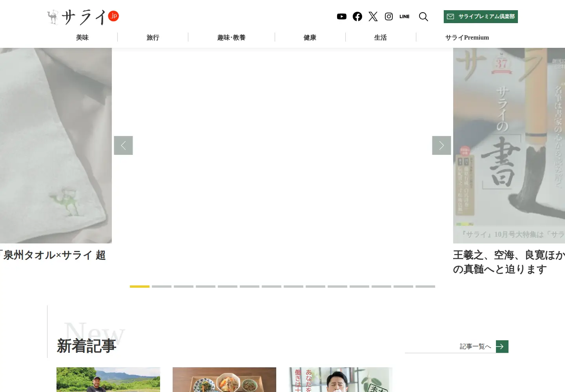Open the Instagram icon
The width and height of the screenshot is (565, 392).
tap(389, 16)
